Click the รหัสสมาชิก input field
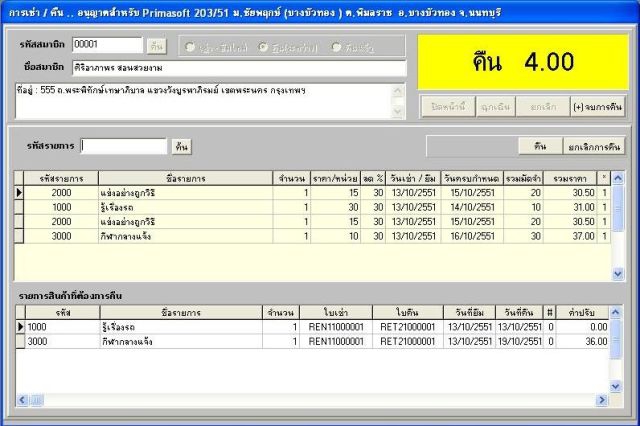Viewport: 640px width, 426px height. click(108, 45)
